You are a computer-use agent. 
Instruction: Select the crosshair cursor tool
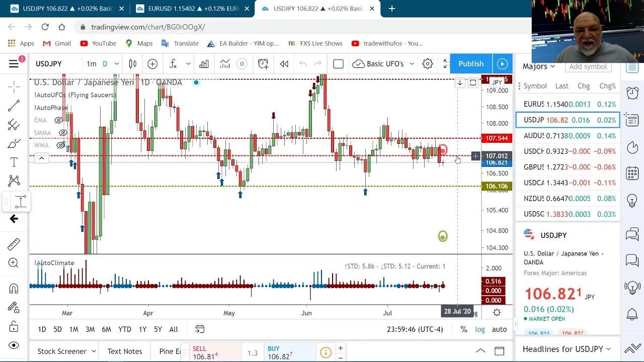click(x=14, y=87)
